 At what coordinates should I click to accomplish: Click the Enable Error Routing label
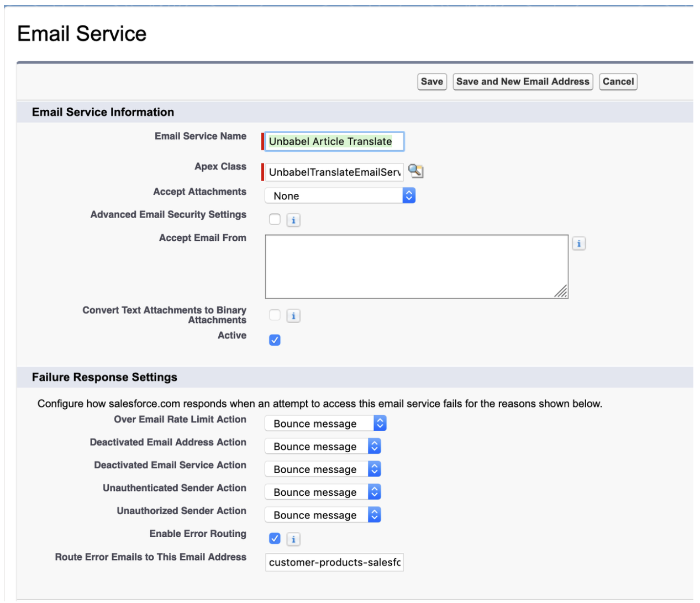(x=198, y=533)
